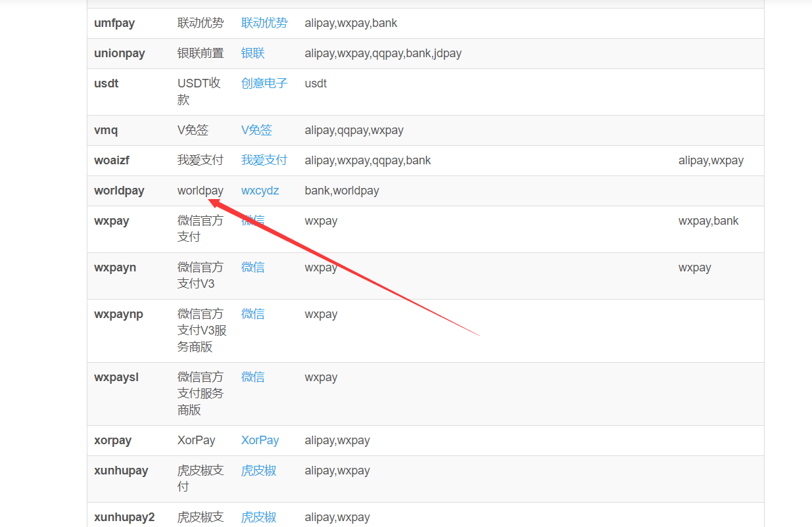Click the 微信官方支付服务商版 description cell

pos(201,394)
